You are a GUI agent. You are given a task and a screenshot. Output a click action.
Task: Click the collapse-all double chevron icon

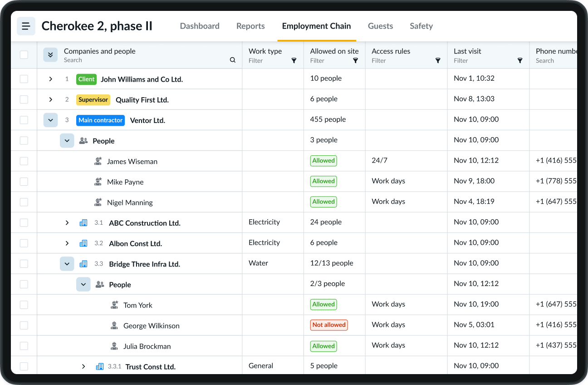tap(50, 54)
